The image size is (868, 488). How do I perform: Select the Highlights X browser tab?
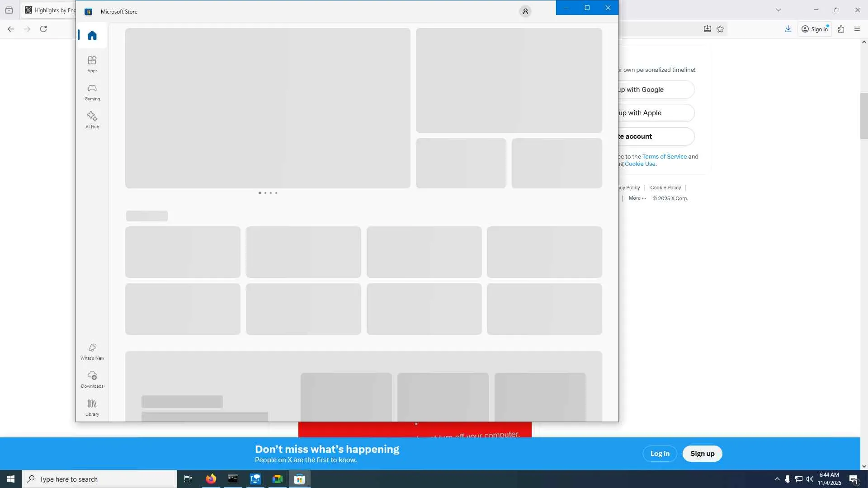click(50, 10)
